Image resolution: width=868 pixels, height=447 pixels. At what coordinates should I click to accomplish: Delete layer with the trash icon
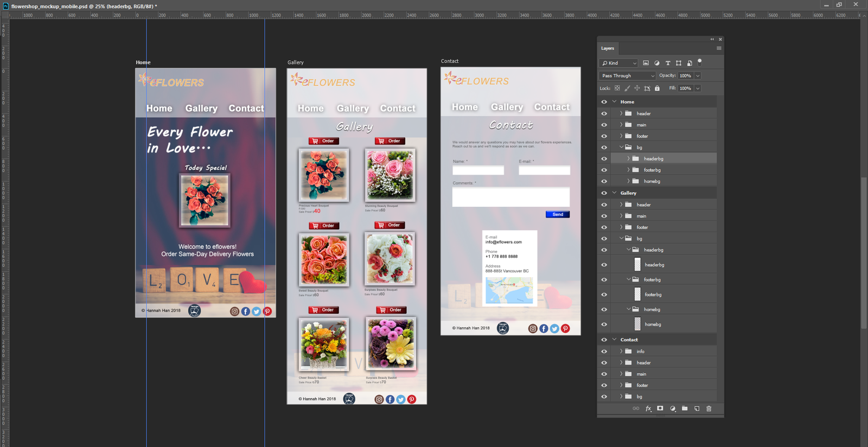[709, 408]
